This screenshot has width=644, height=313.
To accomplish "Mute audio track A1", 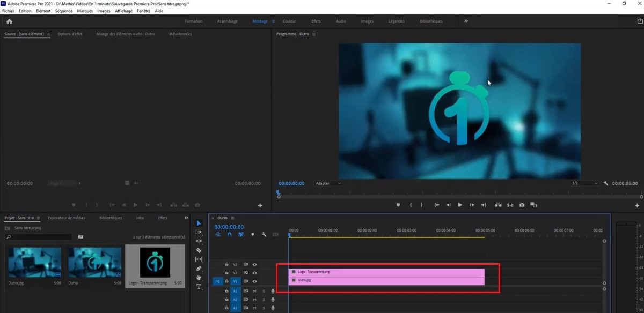I will pos(255,291).
